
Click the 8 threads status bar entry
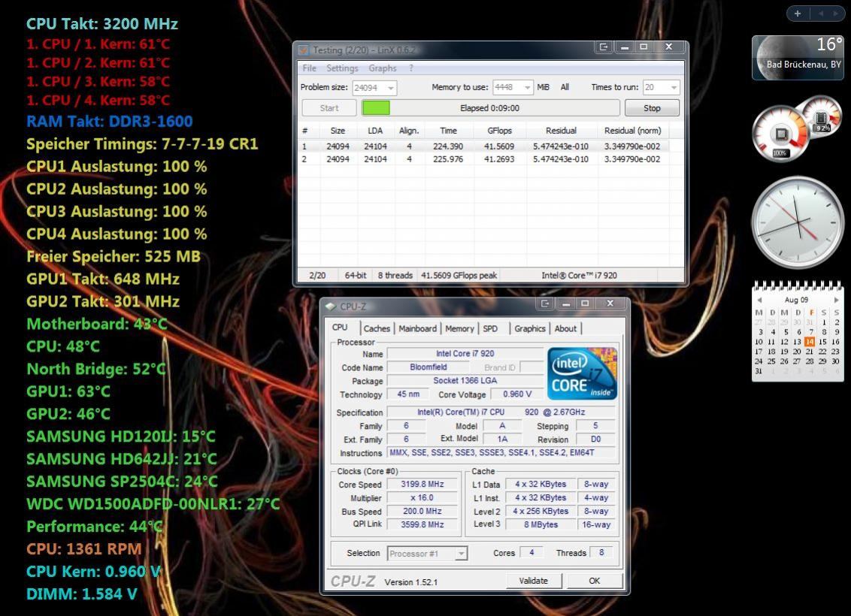(395, 276)
